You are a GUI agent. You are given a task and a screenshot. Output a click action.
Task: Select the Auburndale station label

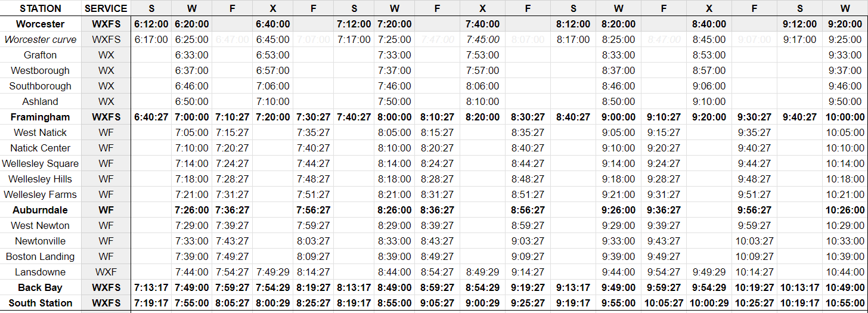click(x=41, y=210)
